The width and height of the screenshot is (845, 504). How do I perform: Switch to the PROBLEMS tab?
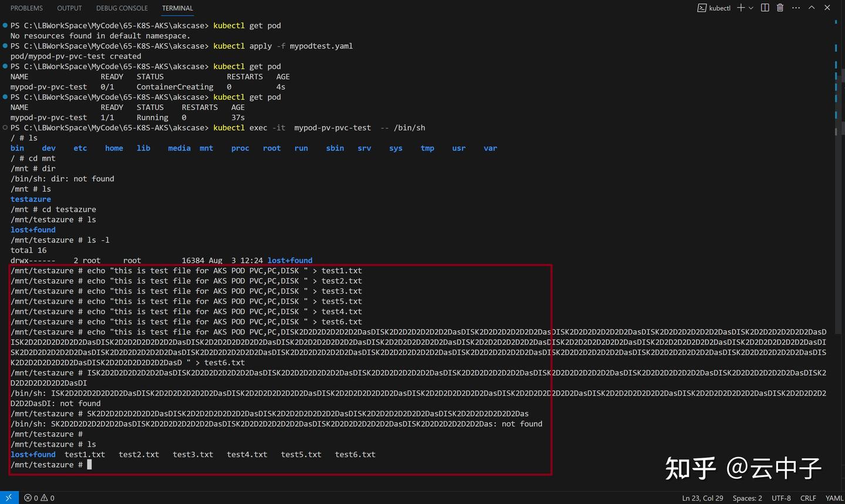[26, 8]
